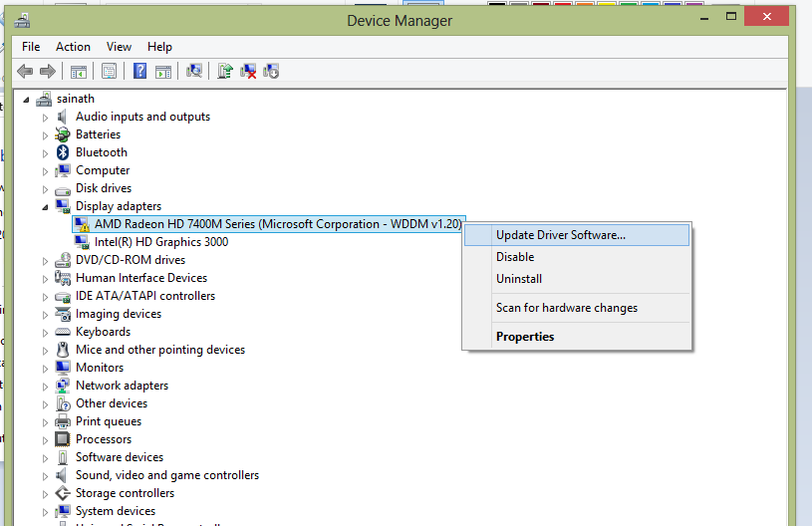Image resolution: width=812 pixels, height=526 pixels.
Task: Choose Properties in the context menu
Action: pyautogui.click(x=577, y=337)
